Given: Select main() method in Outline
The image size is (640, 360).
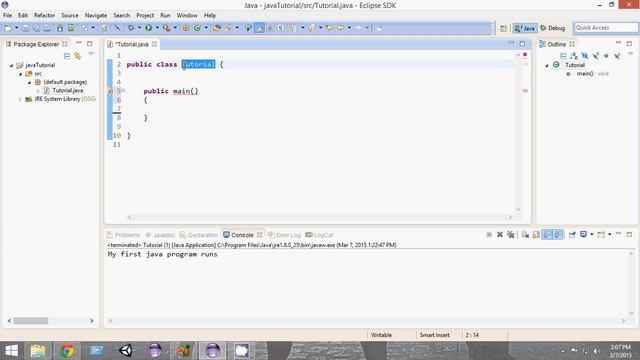Looking at the screenshot, I should [x=588, y=74].
